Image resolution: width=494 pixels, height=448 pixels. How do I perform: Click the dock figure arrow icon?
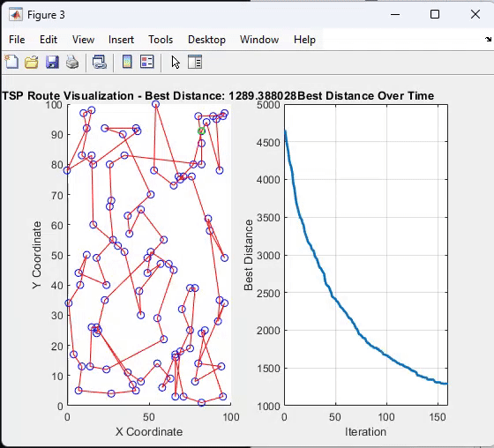[488, 39]
